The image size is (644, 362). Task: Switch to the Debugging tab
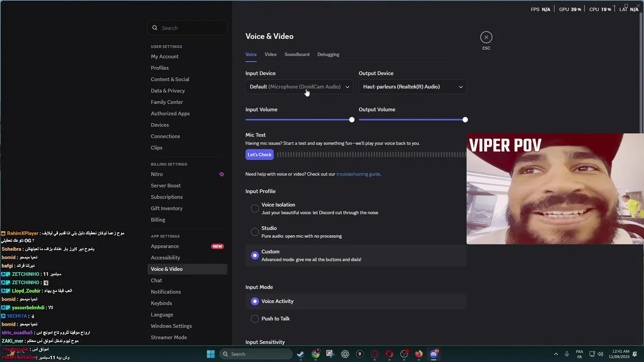[328, 54]
